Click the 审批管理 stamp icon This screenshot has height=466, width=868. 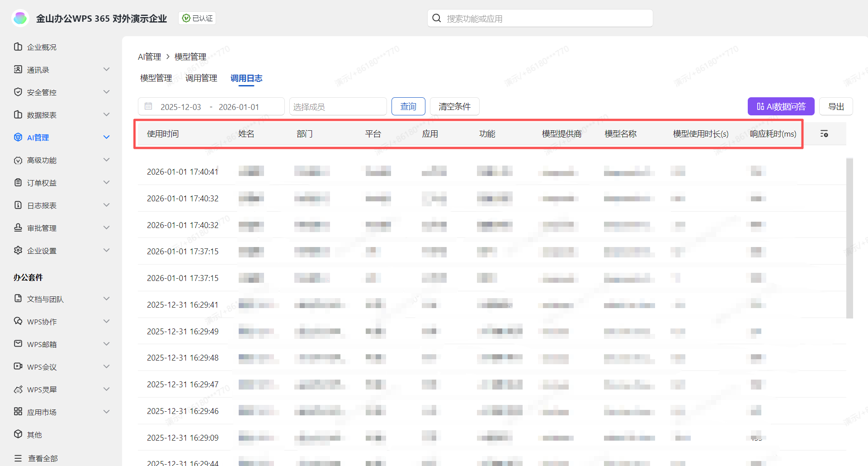tap(18, 228)
